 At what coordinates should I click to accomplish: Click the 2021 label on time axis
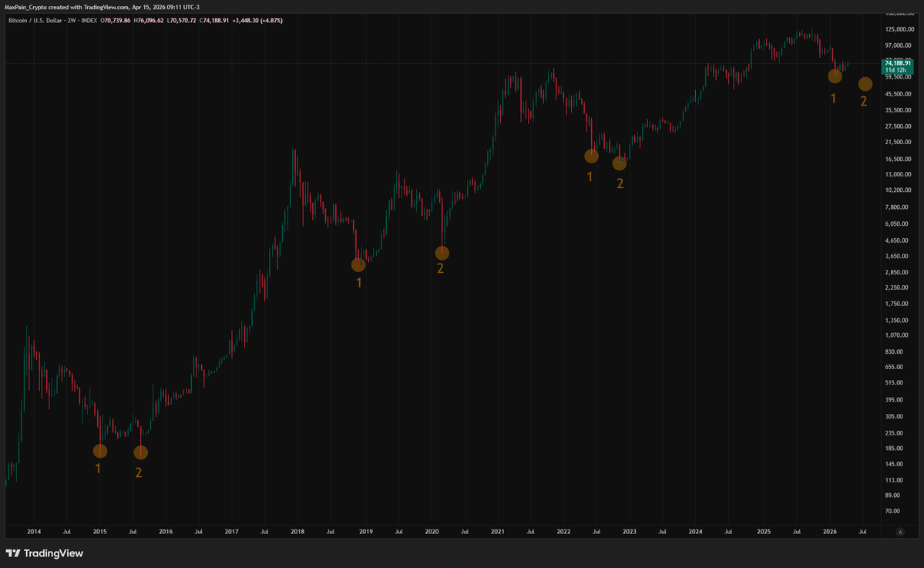[x=498, y=532]
